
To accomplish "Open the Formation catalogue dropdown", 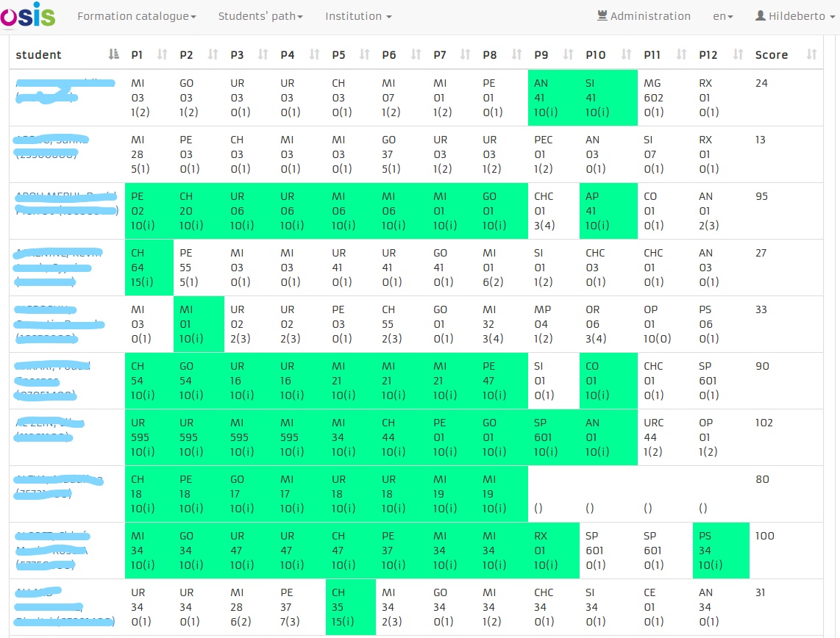I will [x=137, y=16].
